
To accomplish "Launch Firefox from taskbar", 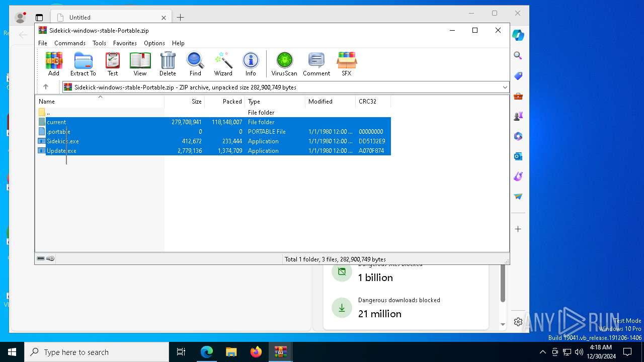I will point(256,352).
